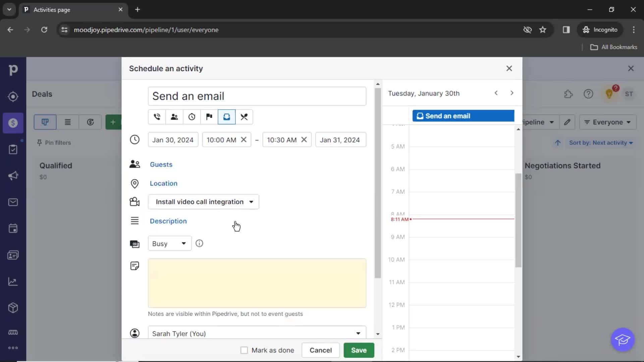Click the location pin icon
Viewport: 644px width, 362px height.
pos(135,183)
